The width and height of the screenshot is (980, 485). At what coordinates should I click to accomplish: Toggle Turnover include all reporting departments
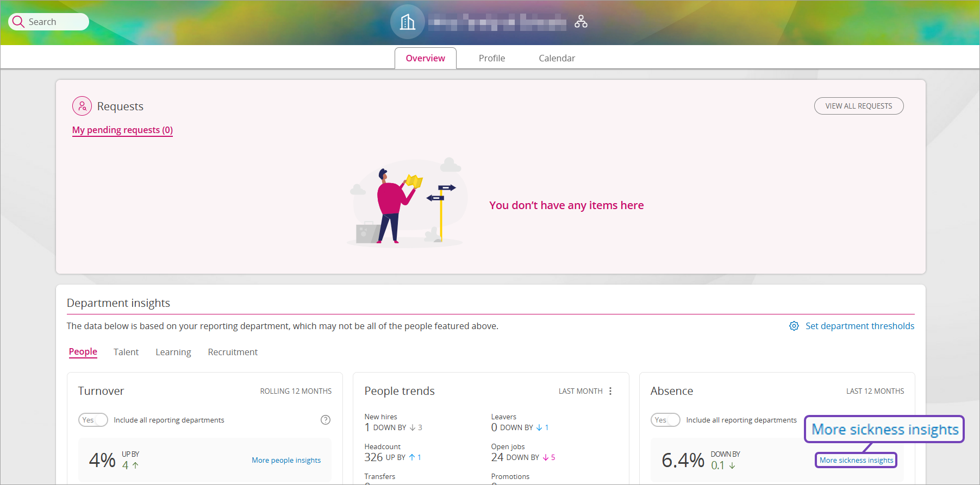[x=93, y=420]
